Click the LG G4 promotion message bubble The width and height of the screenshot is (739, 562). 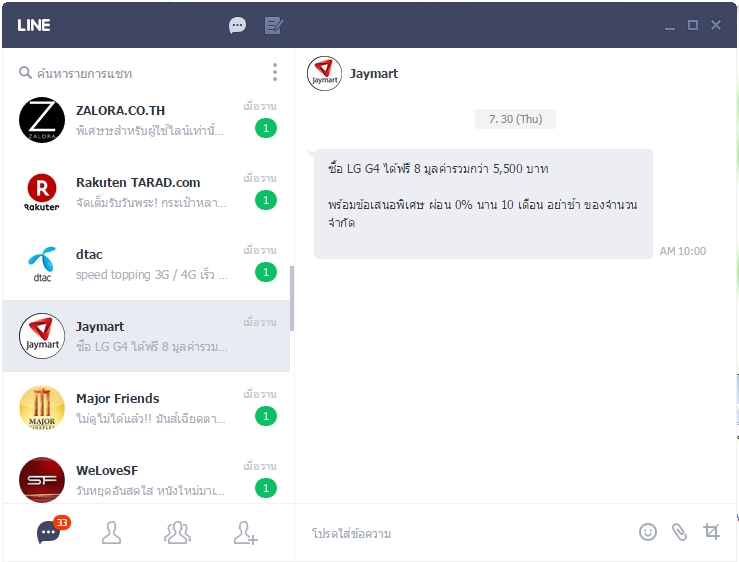coord(483,204)
